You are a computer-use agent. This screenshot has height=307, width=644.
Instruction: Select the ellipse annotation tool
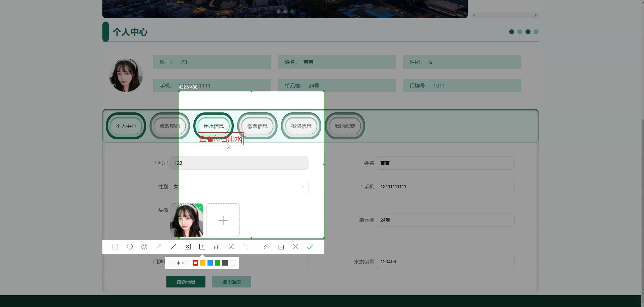[x=130, y=247]
